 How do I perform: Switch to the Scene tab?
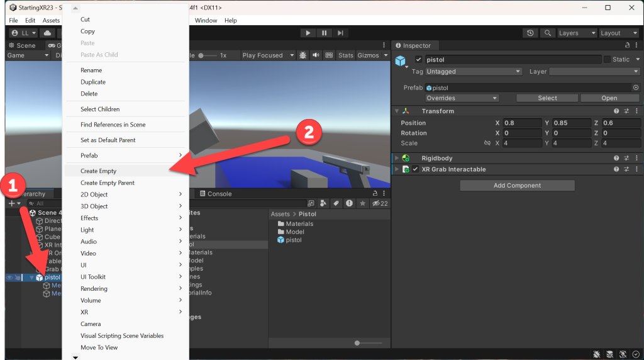coord(22,45)
